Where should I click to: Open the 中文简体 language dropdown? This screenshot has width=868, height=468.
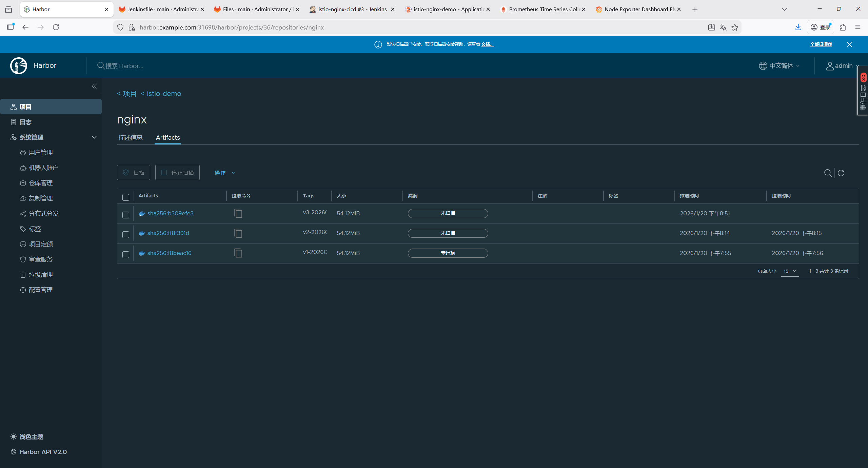coord(779,66)
